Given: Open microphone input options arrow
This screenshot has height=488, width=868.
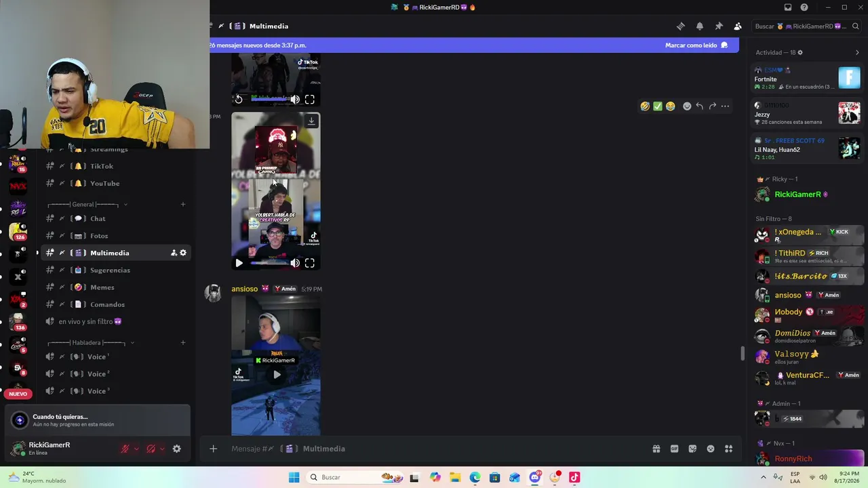Looking at the screenshot, I should click(136, 449).
